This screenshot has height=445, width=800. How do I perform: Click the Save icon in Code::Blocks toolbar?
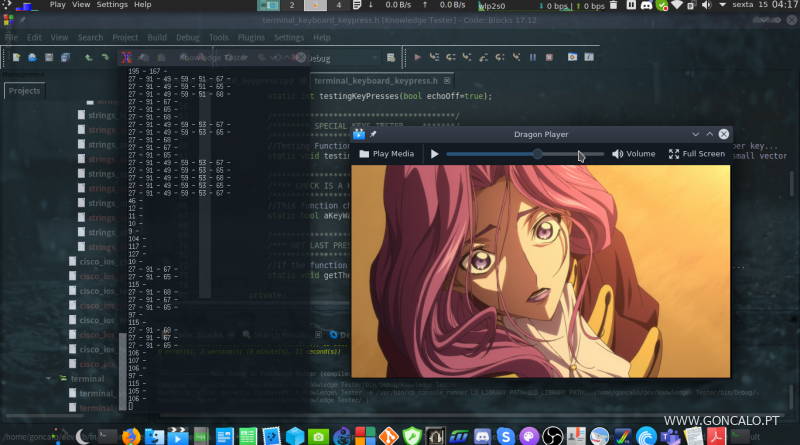49,57
